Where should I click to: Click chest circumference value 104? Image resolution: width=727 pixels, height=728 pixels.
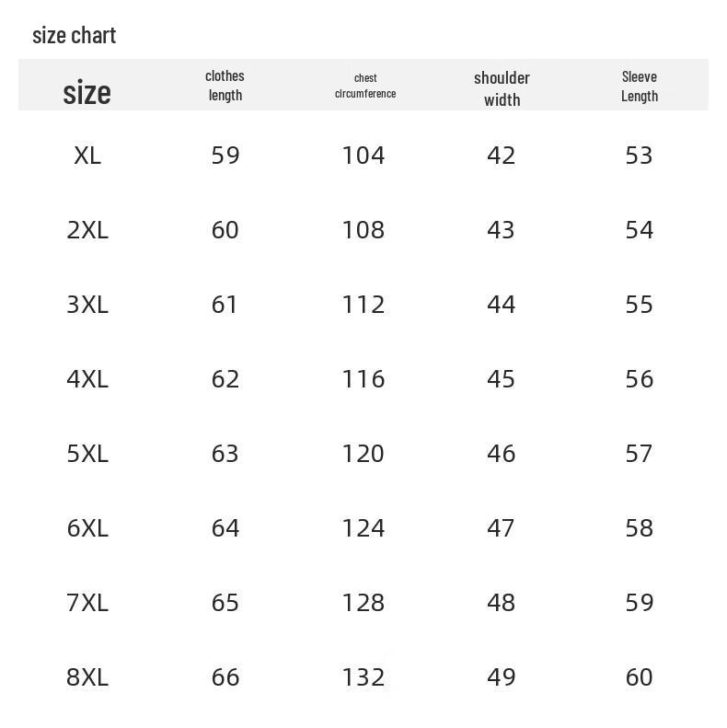coord(363,155)
